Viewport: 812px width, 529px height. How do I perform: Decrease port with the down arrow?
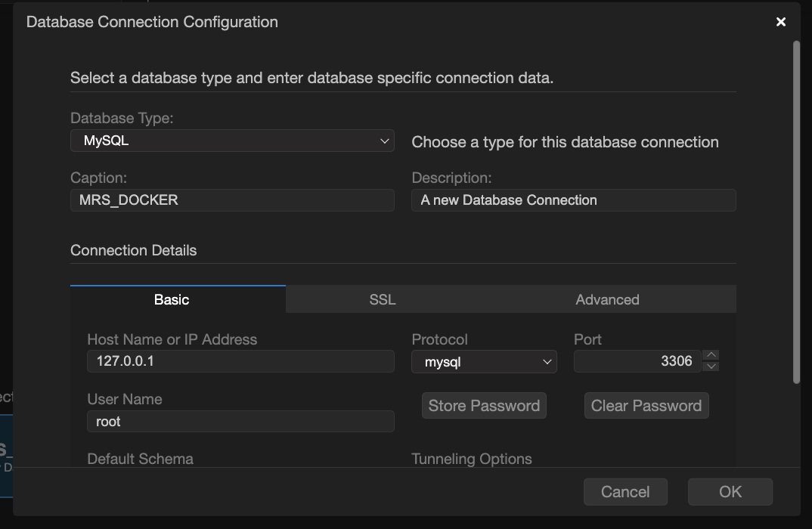coord(711,367)
